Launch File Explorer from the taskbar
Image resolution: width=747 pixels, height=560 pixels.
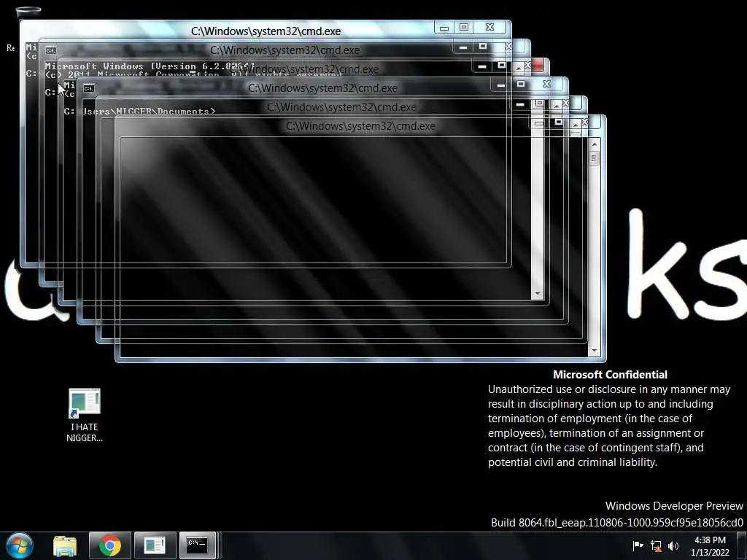click(x=65, y=545)
